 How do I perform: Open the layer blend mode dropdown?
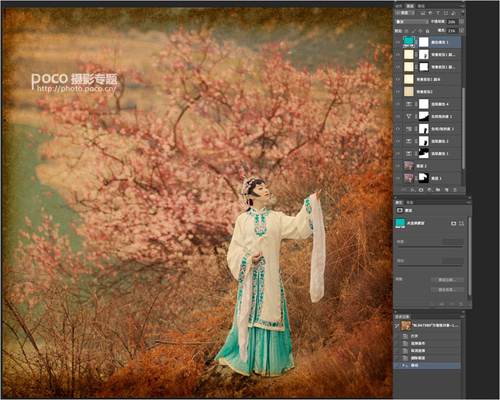[412, 22]
